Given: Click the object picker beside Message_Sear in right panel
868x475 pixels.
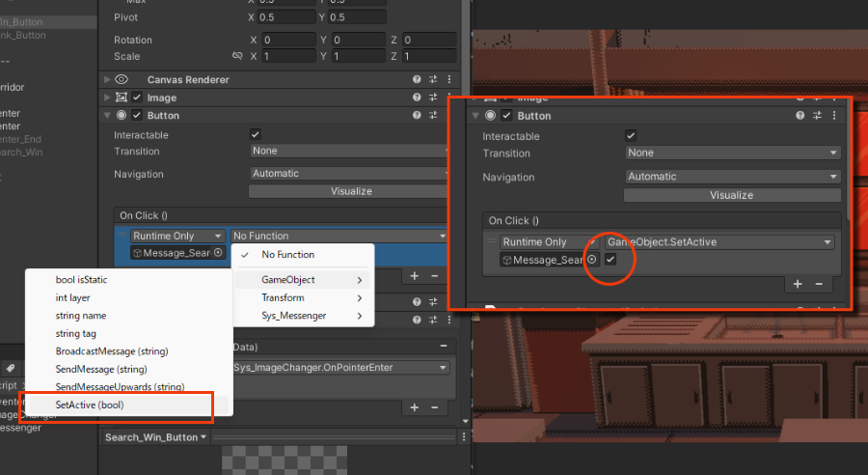Looking at the screenshot, I should pyautogui.click(x=592, y=260).
